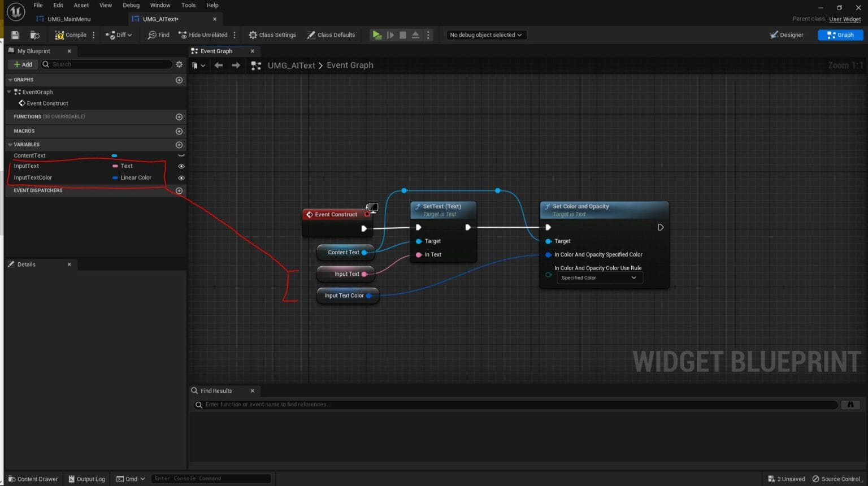Toggle visibility of the InputTextColor variable
This screenshot has height=486, width=868.
pyautogui.click(x=181, y=177)
